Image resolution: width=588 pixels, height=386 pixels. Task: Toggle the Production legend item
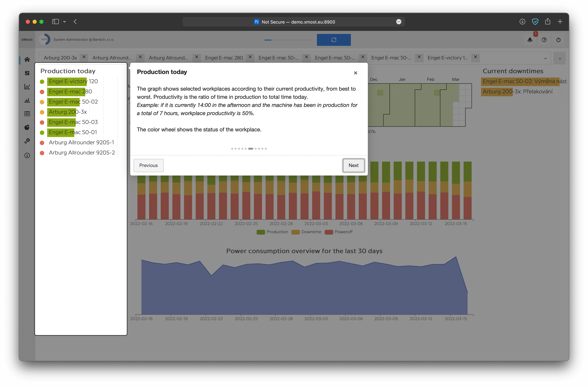pos(272,232)
